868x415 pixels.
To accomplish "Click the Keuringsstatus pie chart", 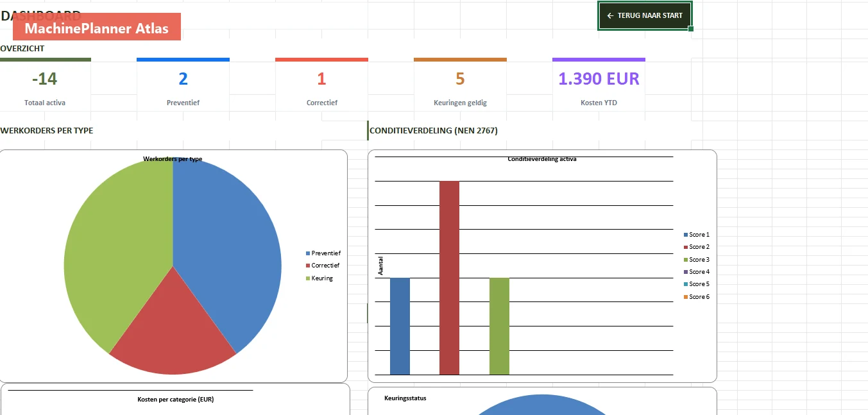I will point(542,405).
